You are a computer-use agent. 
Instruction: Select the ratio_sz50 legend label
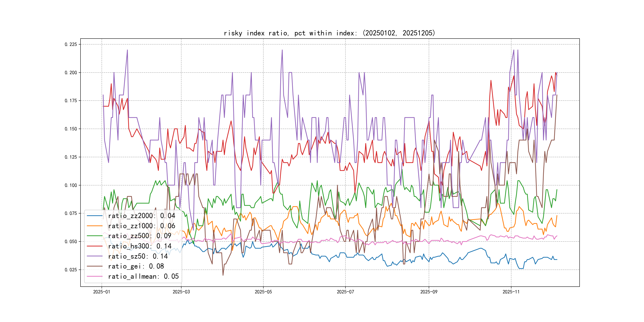point(138,256)
